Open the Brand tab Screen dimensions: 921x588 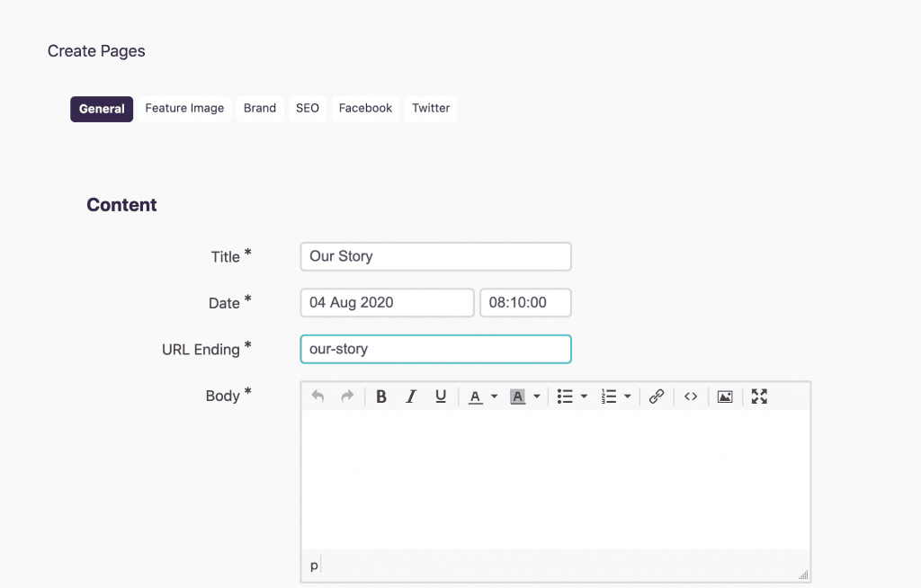(260, 108)
